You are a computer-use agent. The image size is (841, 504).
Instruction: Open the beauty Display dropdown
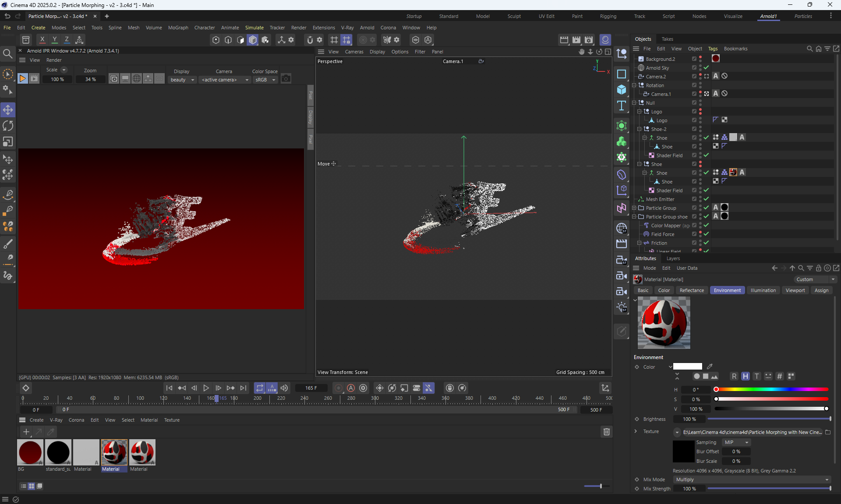click(182, 80)
